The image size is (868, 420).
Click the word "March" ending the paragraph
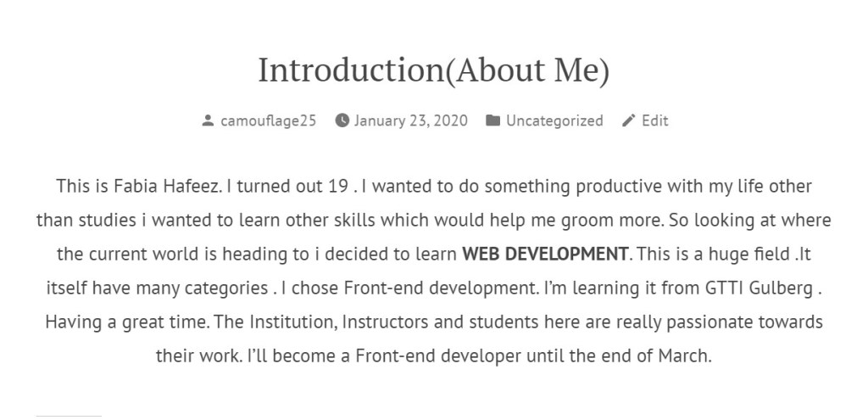682,356
